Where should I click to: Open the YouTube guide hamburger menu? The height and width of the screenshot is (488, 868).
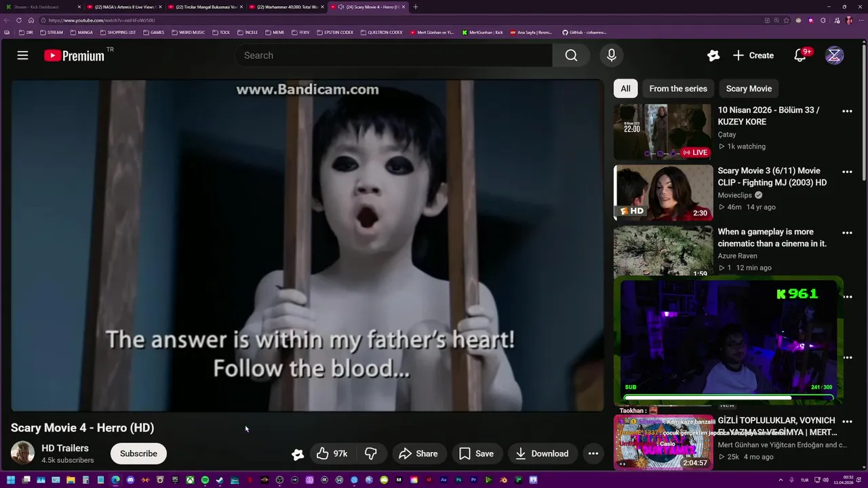tap(22, 56)
